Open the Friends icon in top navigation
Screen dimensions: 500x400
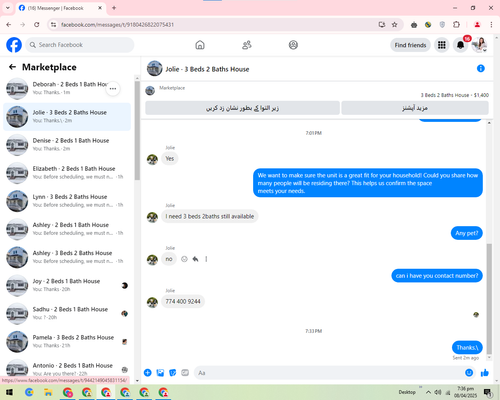(247, 45)
